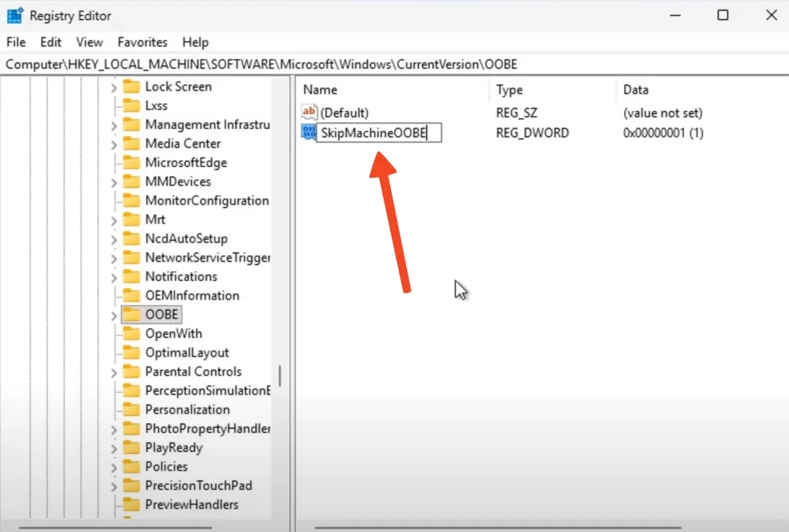Screen dimensions: 789x532
Task: Click inside the SkipMachineOOBE rename field
Action: (378, 133)
